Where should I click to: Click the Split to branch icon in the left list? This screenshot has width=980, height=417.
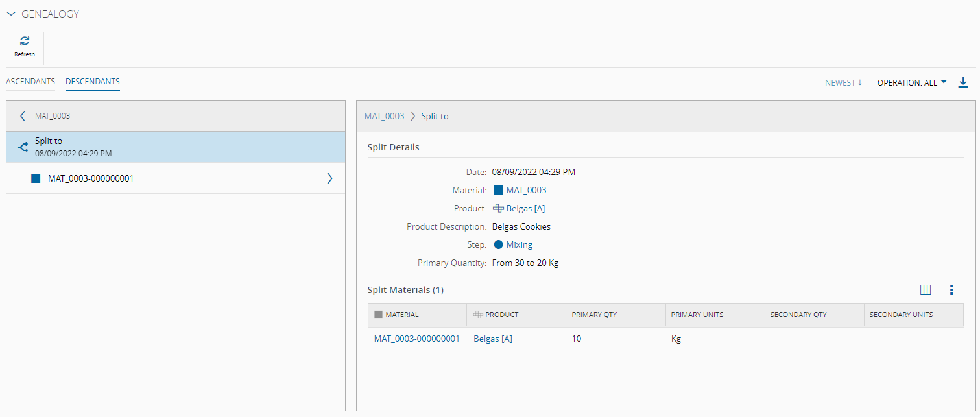coord(23,147)
